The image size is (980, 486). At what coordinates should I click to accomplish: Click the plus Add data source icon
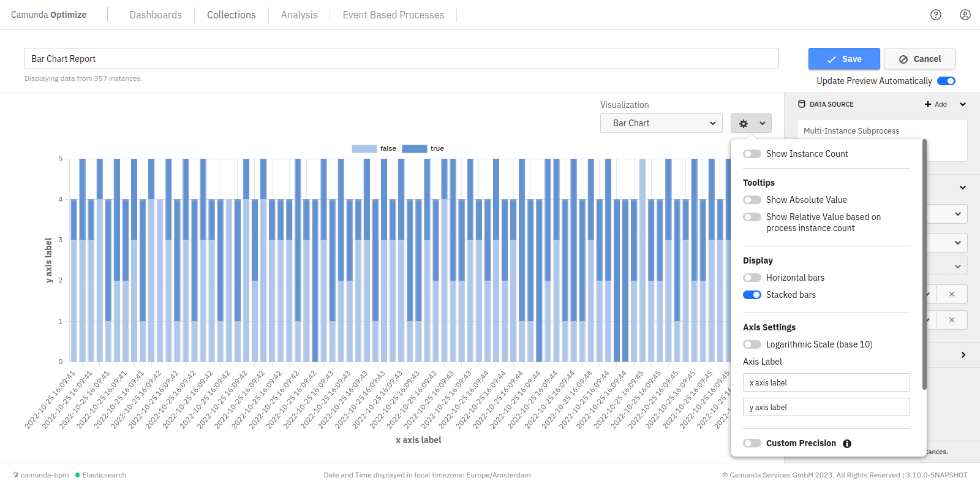point(928,104)
